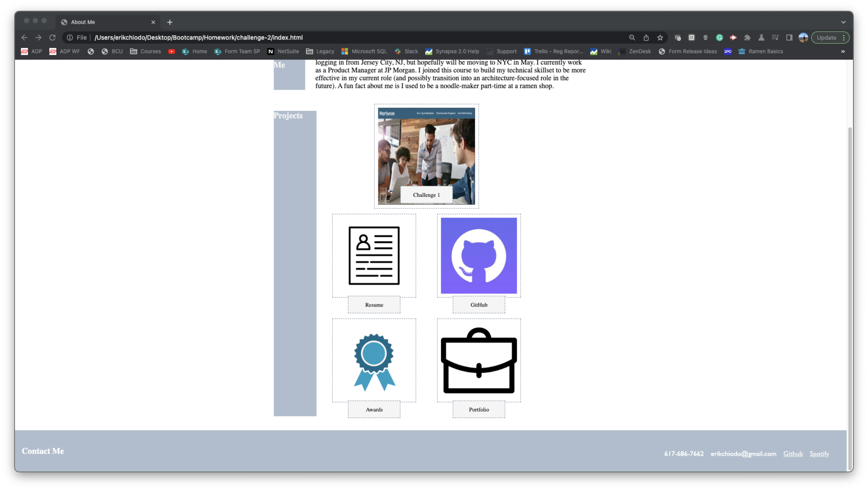868x490 pixels.
Task: Open the Slack bookmark
Action: [406, 51]
